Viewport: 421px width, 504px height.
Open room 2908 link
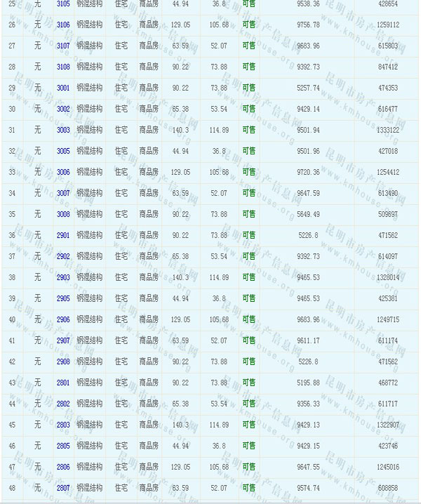[63, 362]
